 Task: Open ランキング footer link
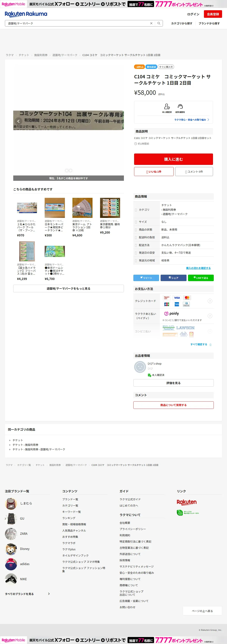(x=69, y=518)
